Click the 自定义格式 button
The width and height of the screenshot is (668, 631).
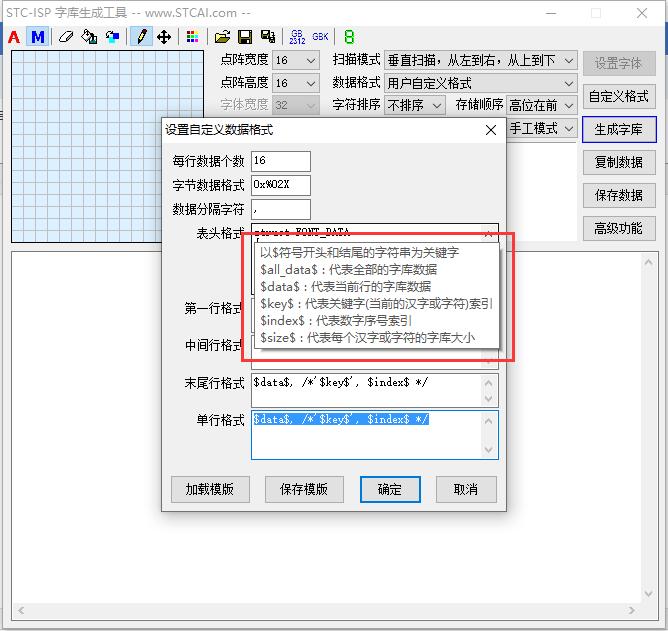pyautogui.click(x=619, y=97)
